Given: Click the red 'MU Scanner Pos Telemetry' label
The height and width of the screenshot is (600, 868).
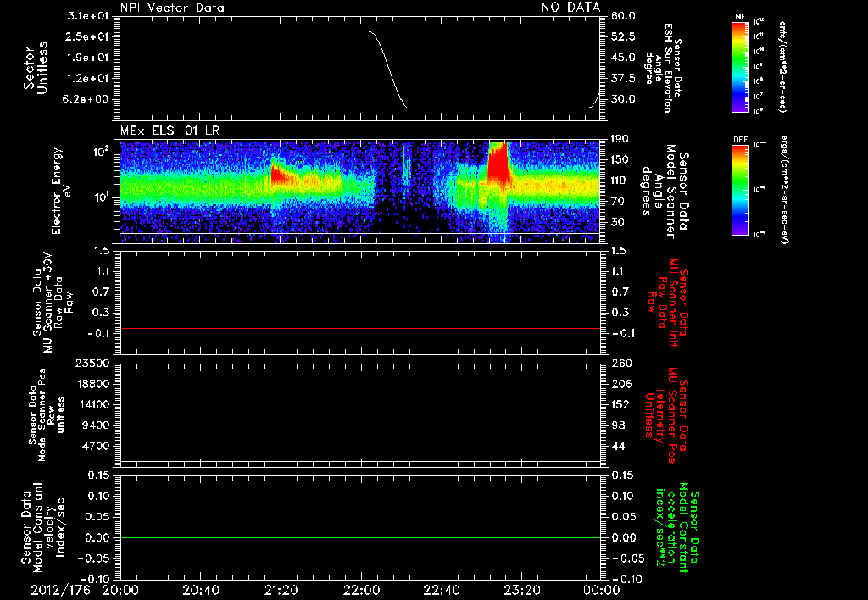Looking at the screenshot, I should 666,415.
